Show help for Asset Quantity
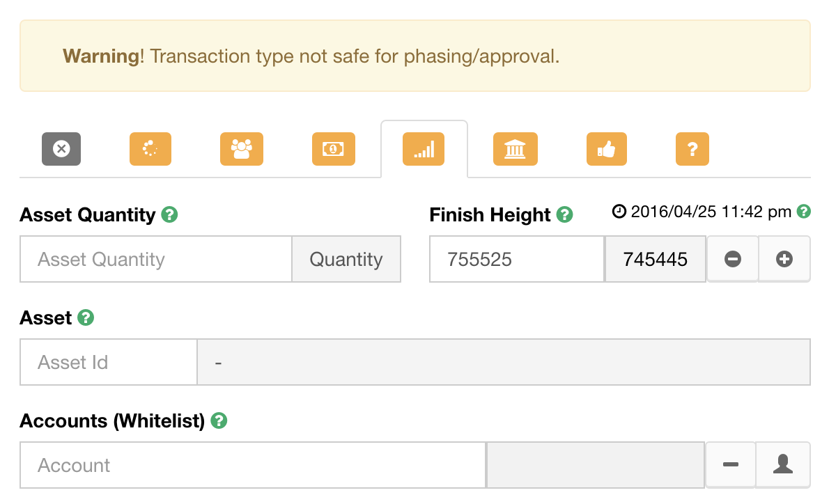Screen dimensions: 829x504 tap(170, 214)
